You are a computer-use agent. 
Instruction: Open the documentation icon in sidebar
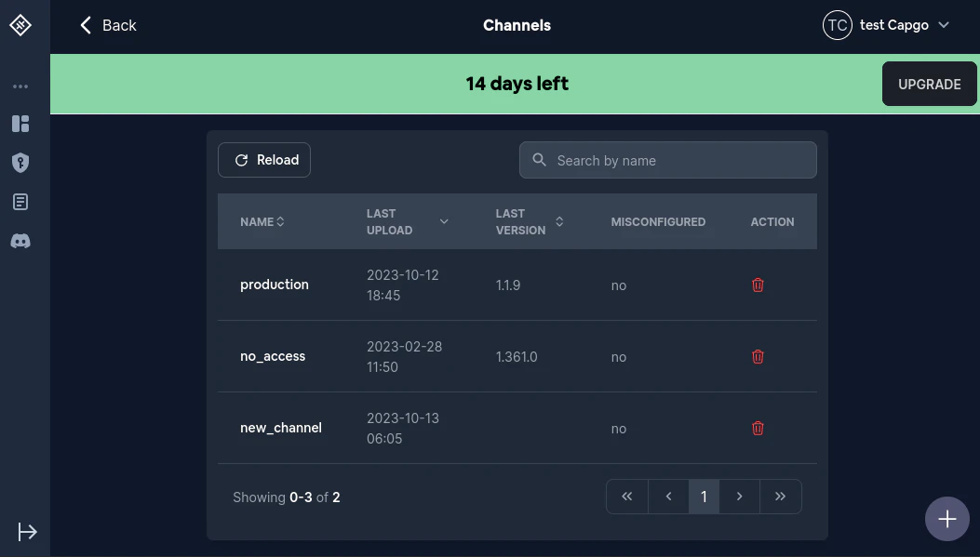point(20,202)
